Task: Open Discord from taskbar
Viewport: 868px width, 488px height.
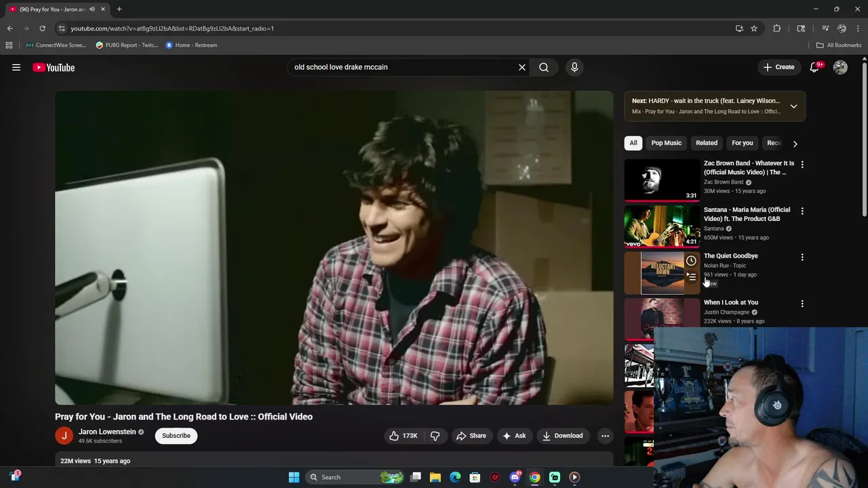Action: tap(515, 477)
